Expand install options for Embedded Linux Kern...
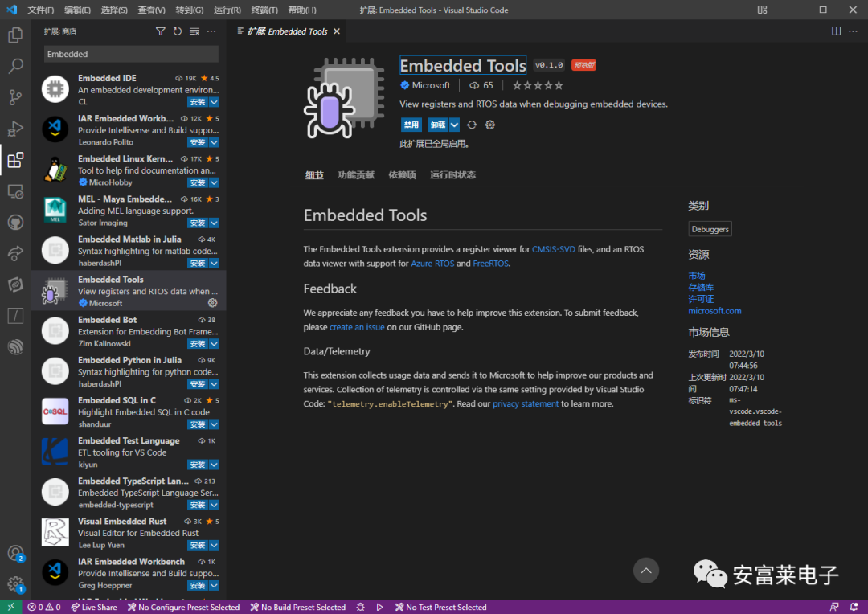 click(x=215, y=182)
